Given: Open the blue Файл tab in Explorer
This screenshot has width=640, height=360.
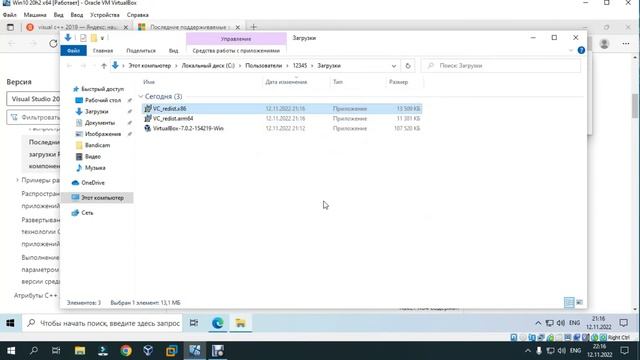Looking at the screenshot, I should 73,51.
